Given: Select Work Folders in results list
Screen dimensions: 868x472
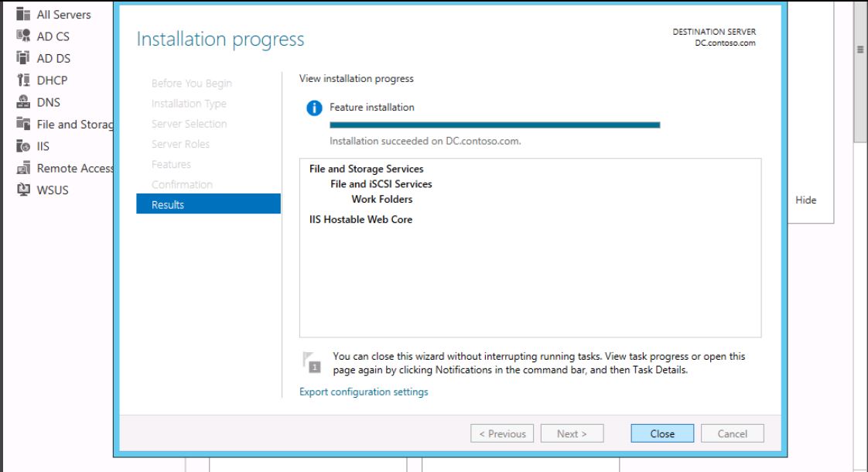Looking at the screenshot, I should pyautogui.click(x=382, y=199).
